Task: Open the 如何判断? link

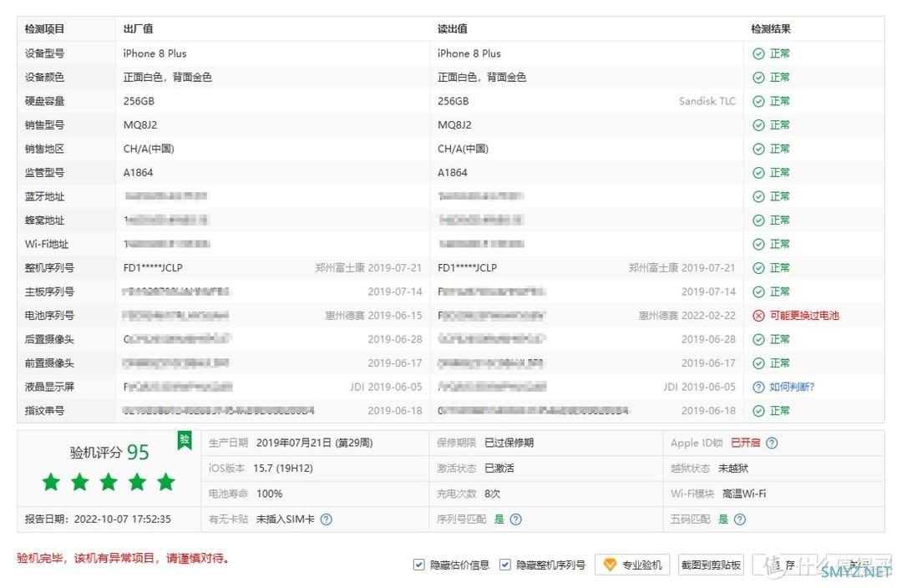Action: click(x=792, y=388)
